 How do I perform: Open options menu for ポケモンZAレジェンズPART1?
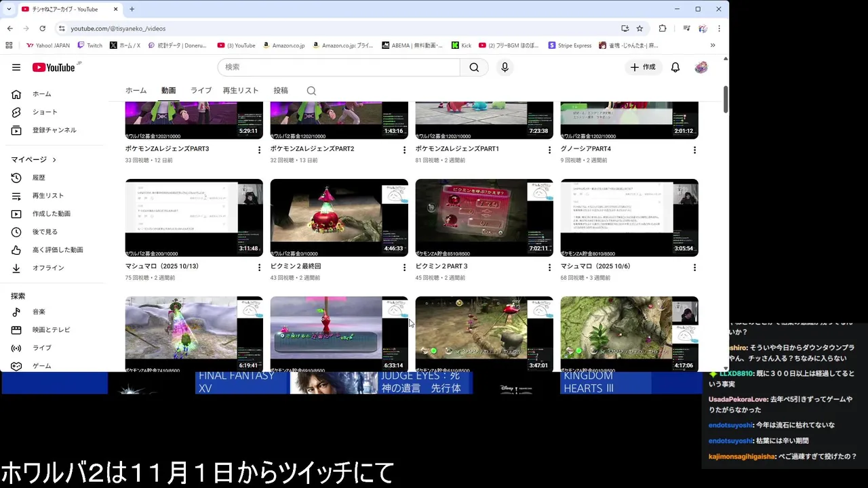tap(549, 150)
